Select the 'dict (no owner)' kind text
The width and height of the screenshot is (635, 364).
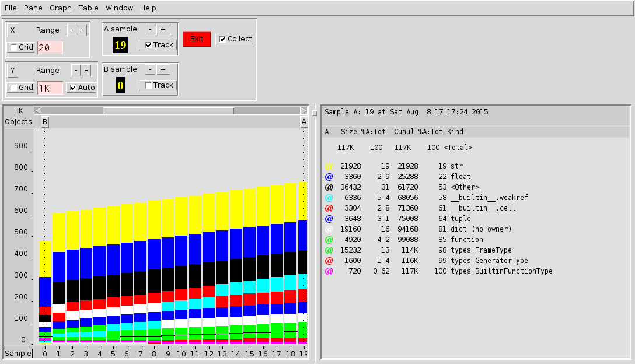click(x=481, y=229)
